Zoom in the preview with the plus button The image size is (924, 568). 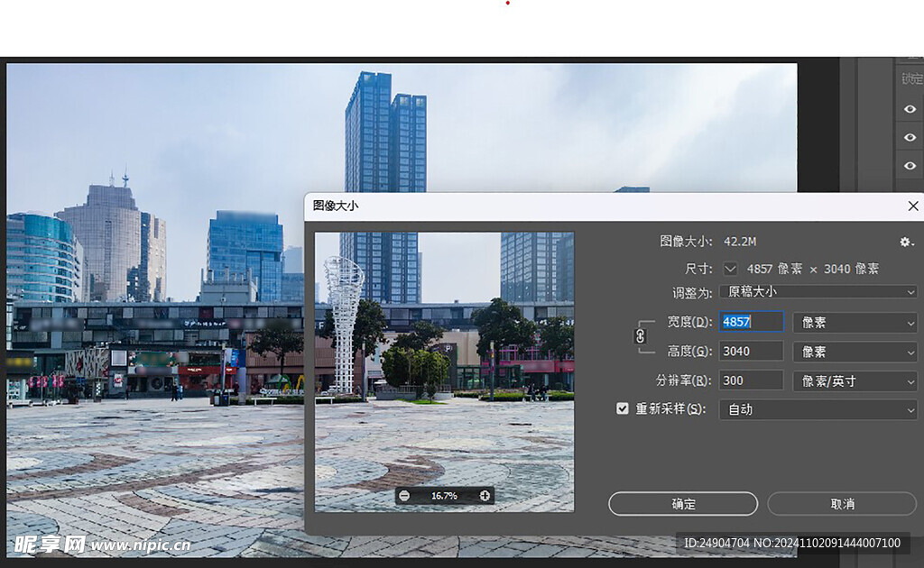[485, 496]
